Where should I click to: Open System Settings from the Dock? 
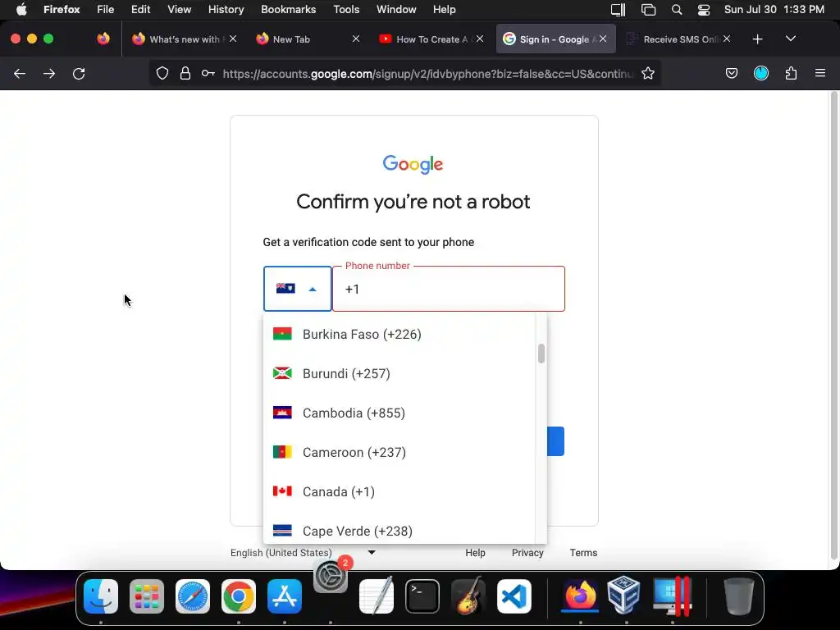331,577
